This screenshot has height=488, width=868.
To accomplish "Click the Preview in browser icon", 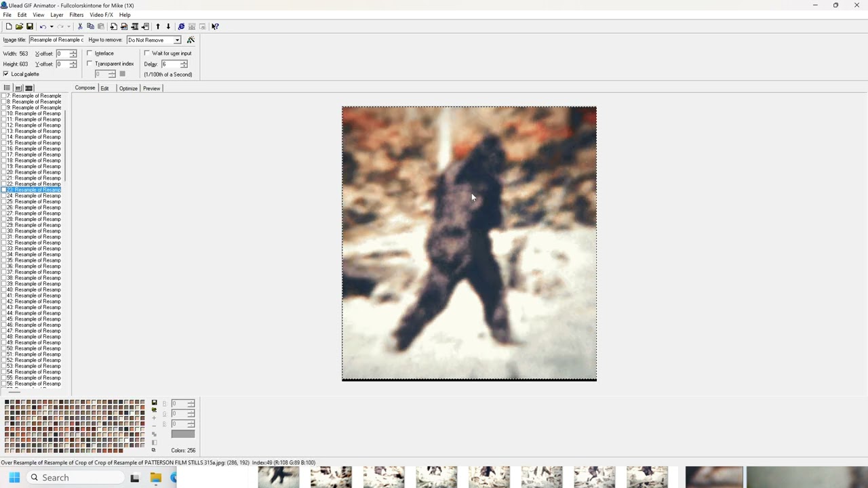I will click(x=181, y=26).
